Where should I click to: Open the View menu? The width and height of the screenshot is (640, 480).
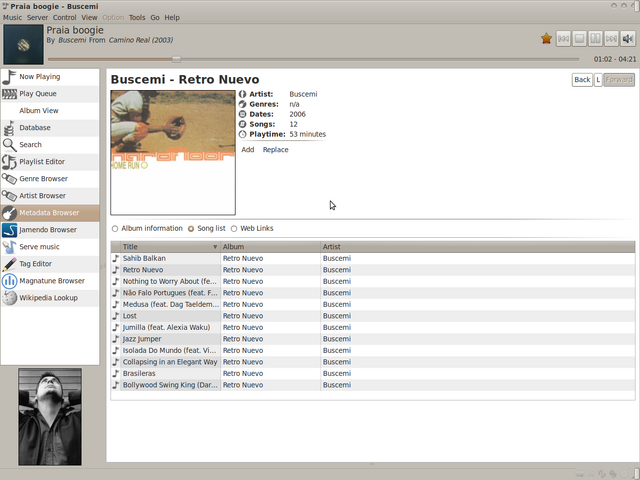pos(89,18)
